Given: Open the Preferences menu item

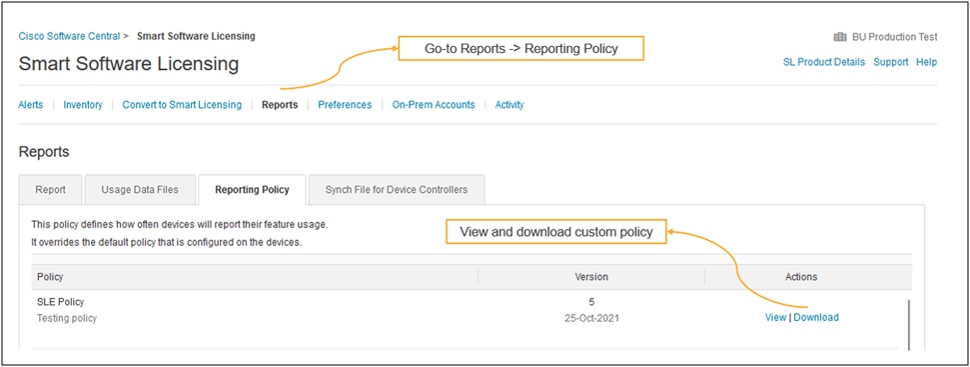Looking at the screenshot, I should [345, 105].
